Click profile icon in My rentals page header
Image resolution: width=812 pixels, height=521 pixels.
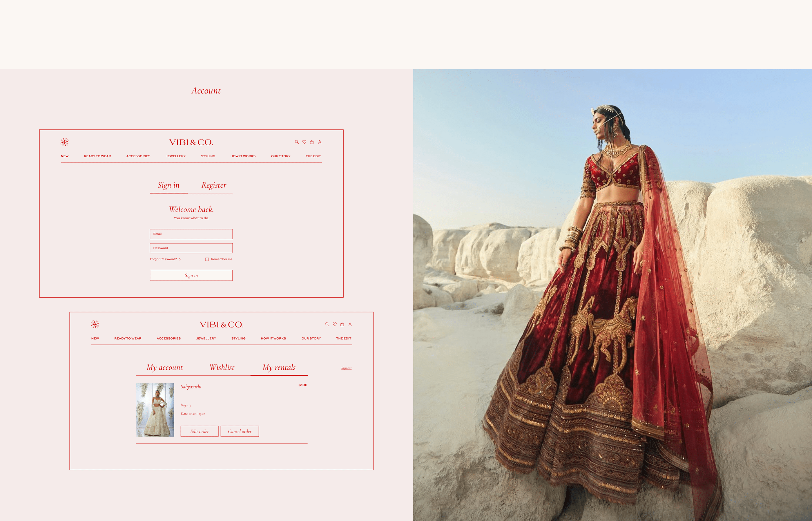(350, 324)
